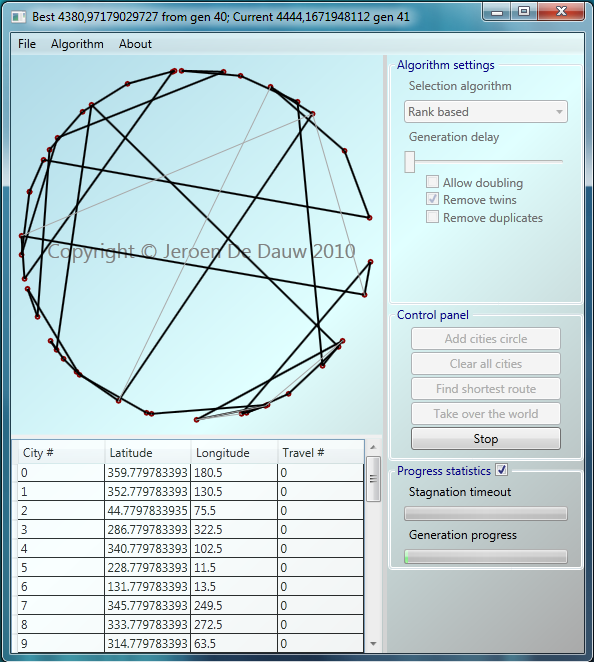Click the scrollbar down arrow in city table

click(373, 644)
